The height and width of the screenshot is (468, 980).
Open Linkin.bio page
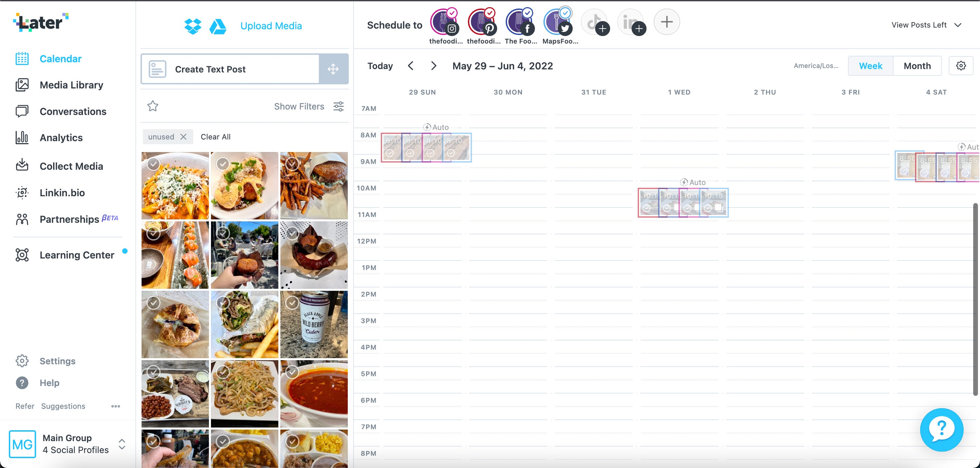click(x=62, y=193)
